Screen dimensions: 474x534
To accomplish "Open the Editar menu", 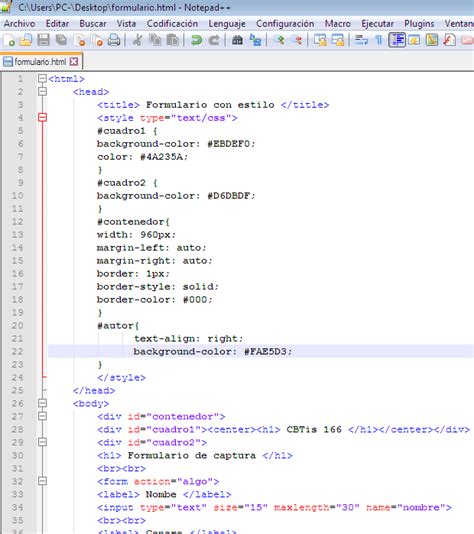I will coord(57,23).
